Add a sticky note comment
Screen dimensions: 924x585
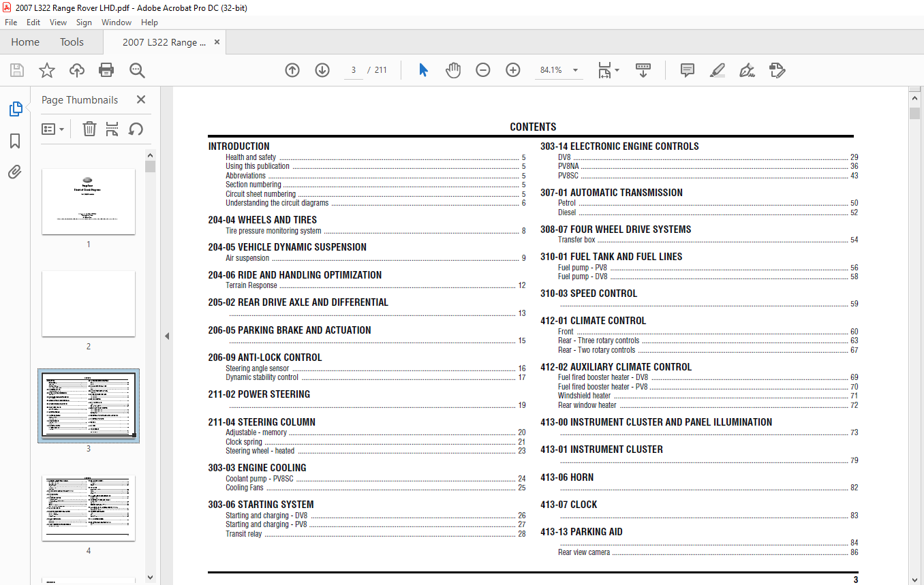click(687, 70)
